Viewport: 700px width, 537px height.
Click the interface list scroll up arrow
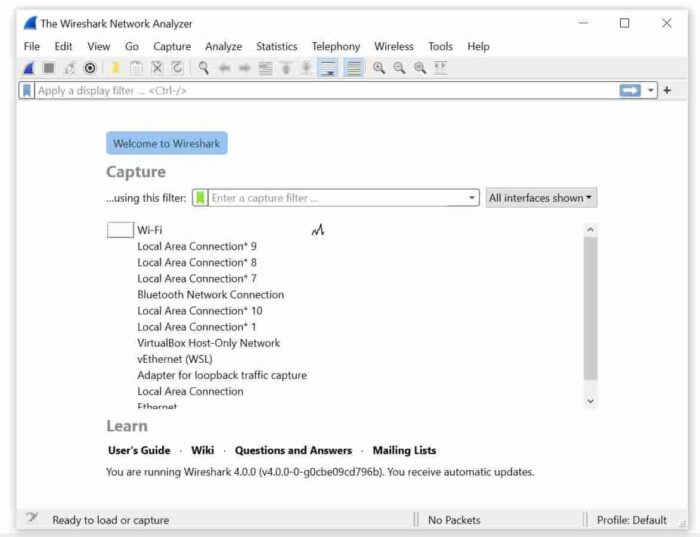coord(590,229)
